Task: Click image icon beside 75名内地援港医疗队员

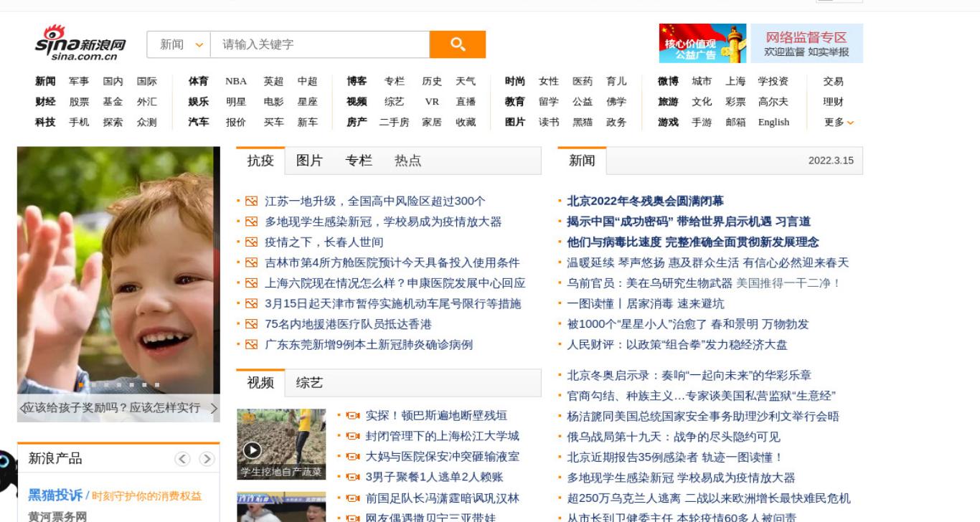Action: 251,324
